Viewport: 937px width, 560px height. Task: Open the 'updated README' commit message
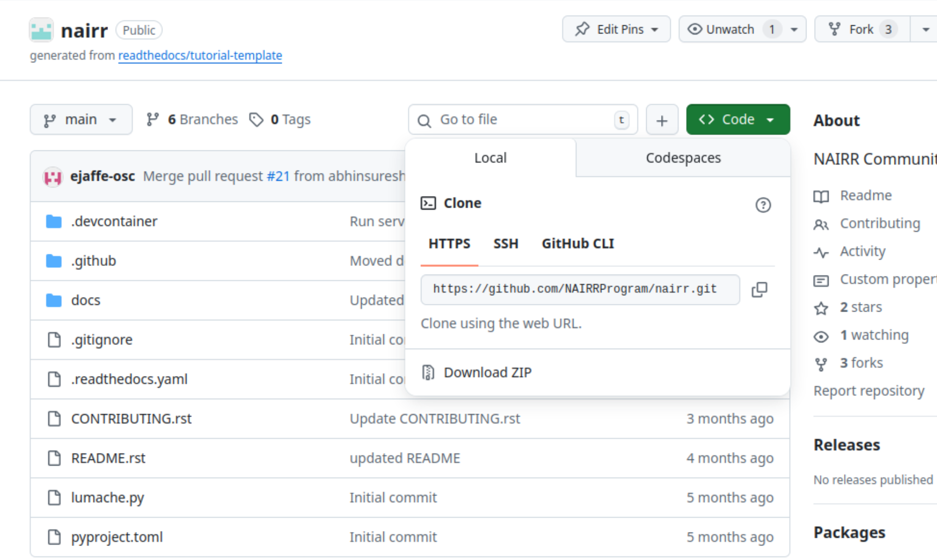pyautogui.click(x=405, y=458)
